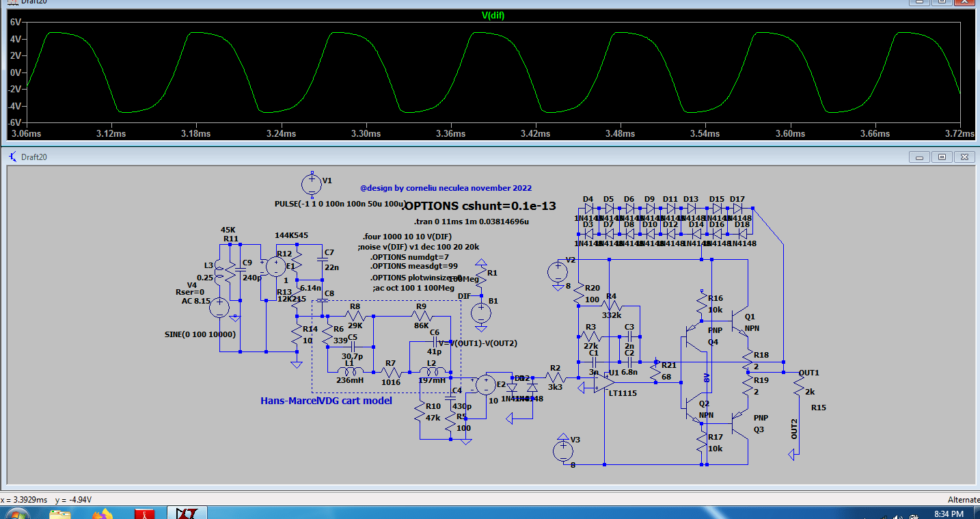Image resolution: width=980 pixels, height=519 pixels.
Task: Click the 3.30ms label on time axis
Action: point(365,133)
